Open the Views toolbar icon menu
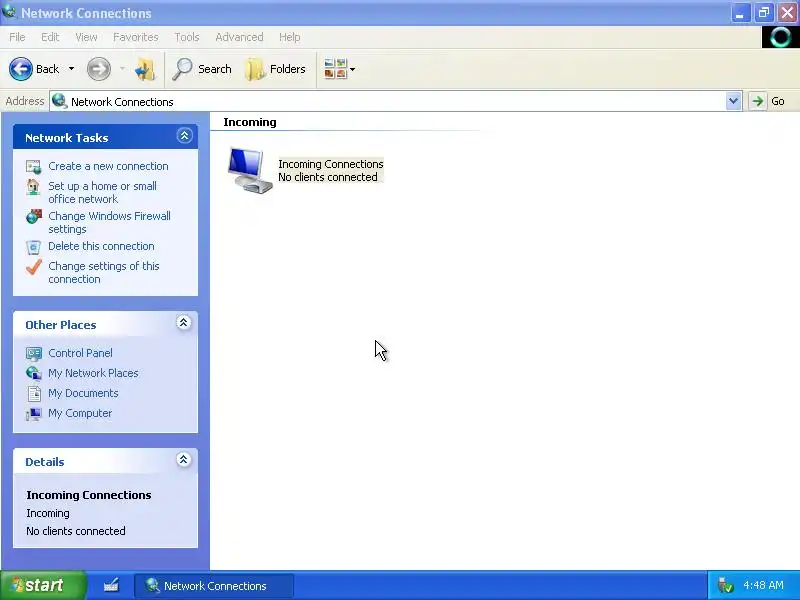Screen dimensions: 800x600 tap(339, 69)
